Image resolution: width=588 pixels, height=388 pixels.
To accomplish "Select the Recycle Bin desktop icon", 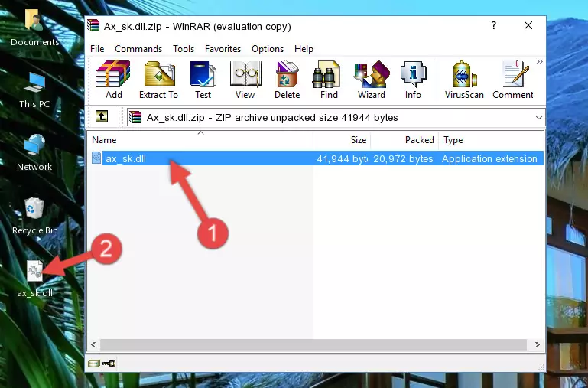I will click(35, 216).
